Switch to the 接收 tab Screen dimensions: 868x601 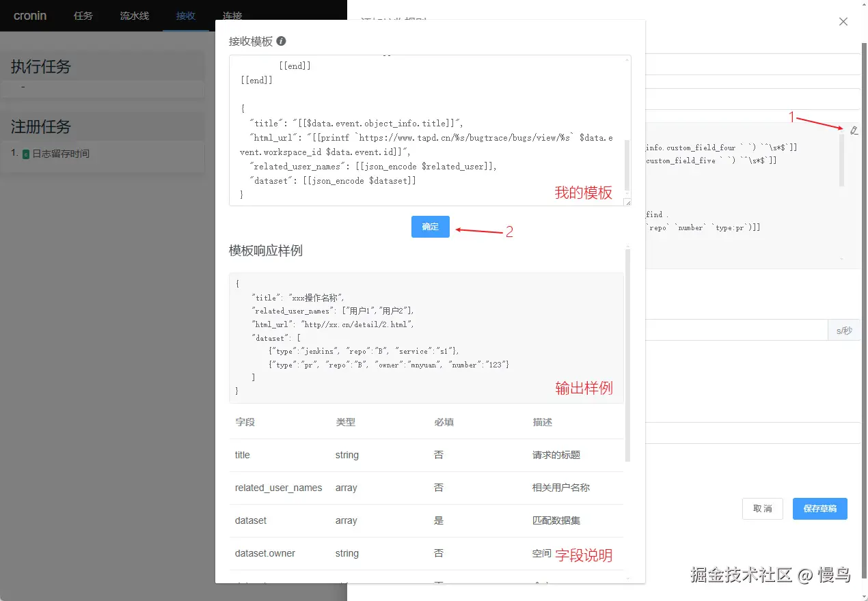coord(186,16)
